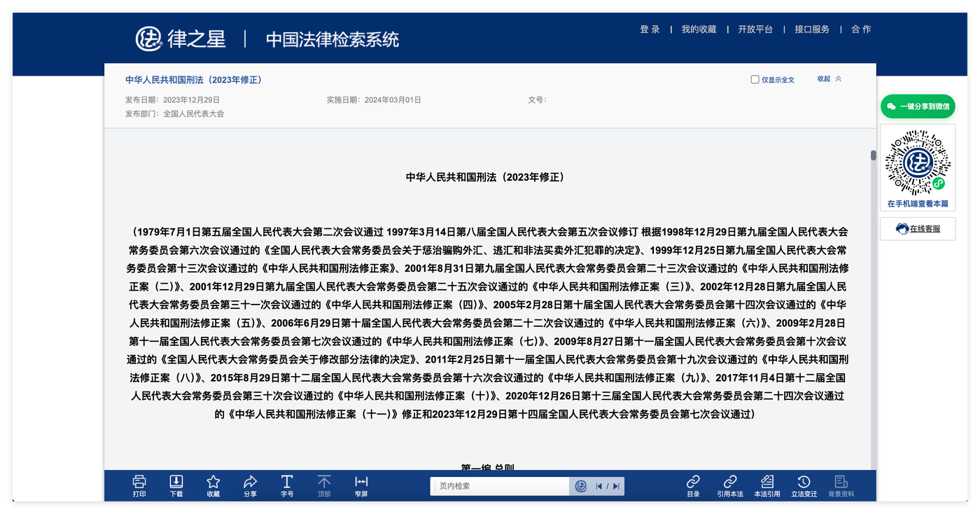Click the 在手机端查看本篇 caption
Viewport: 980px width, 514px height.
[918, 204]
